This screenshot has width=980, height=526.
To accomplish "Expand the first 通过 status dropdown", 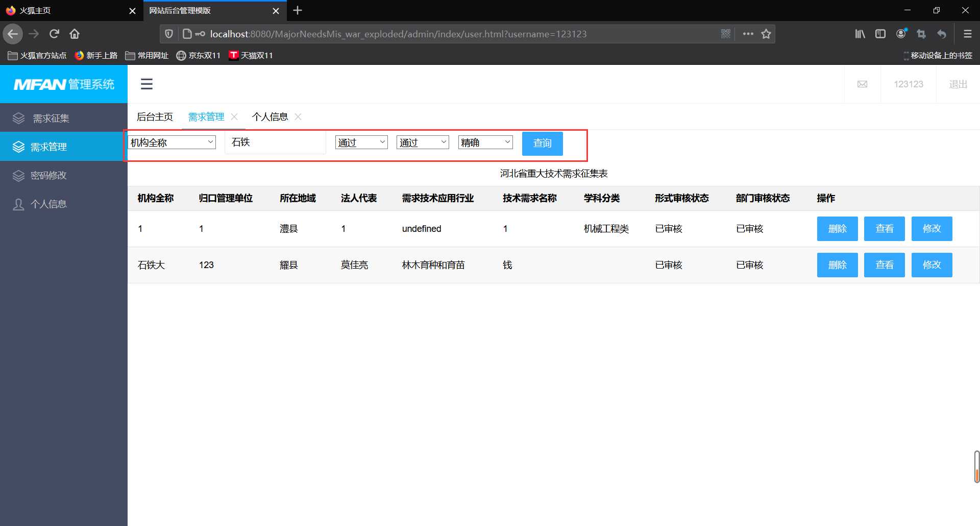I will coord(361,142).
